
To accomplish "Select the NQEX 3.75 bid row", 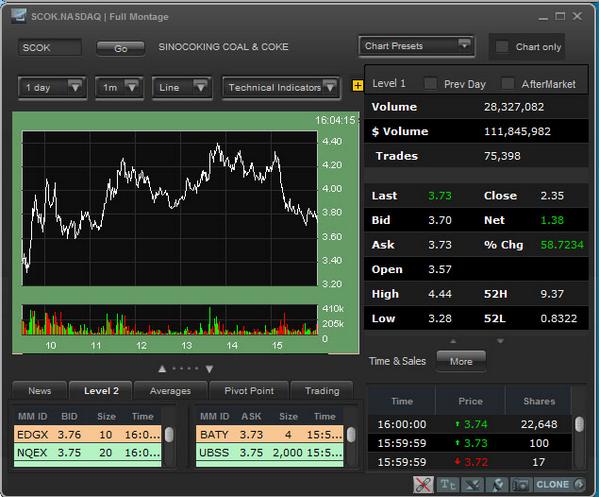I will (87, 452).
